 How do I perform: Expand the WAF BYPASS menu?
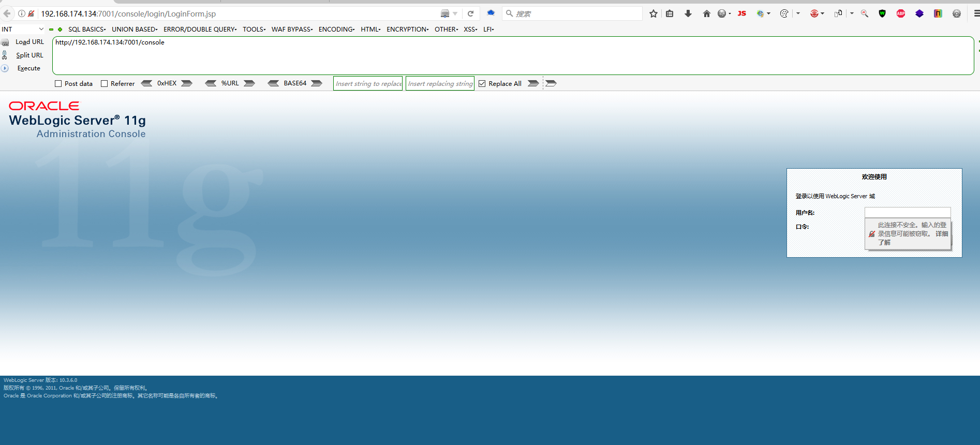(x=292, y=29)
